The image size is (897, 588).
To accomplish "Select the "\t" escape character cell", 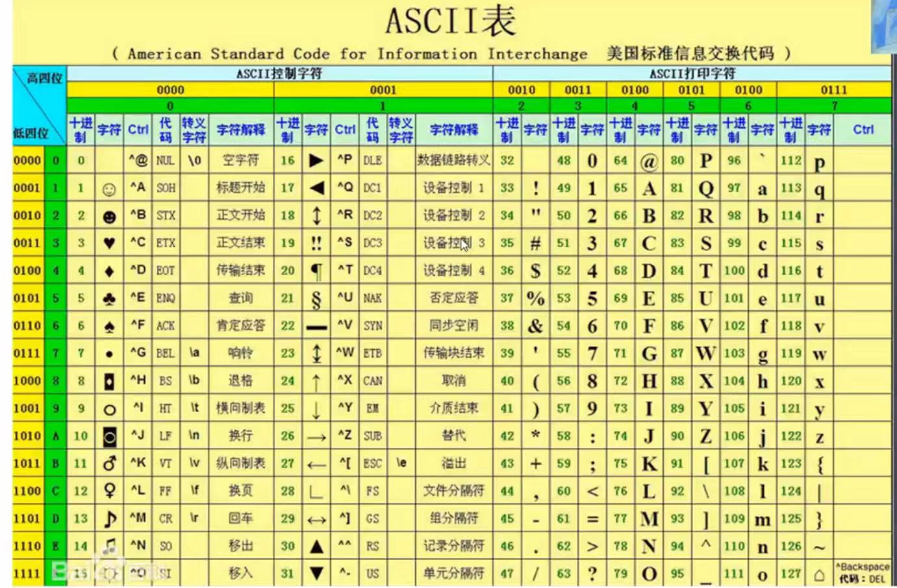I will tap(194, 408).
